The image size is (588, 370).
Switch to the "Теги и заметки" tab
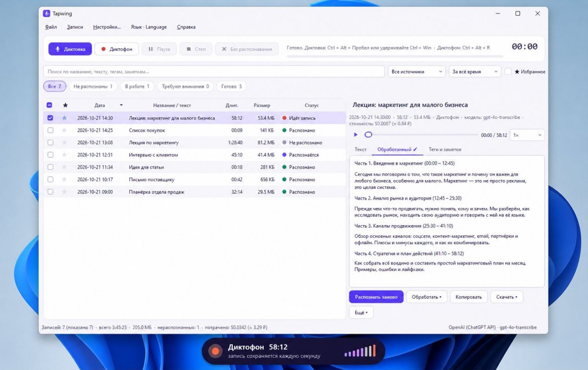[445, 149]
